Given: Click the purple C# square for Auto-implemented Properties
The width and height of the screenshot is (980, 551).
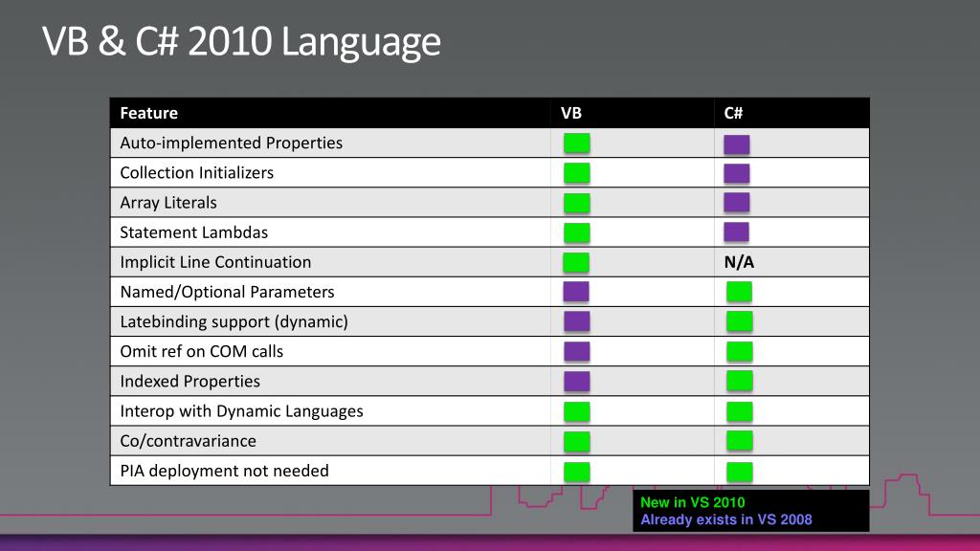Looking at the screenshot, I should pyautogui.click(x=736, y=144).
